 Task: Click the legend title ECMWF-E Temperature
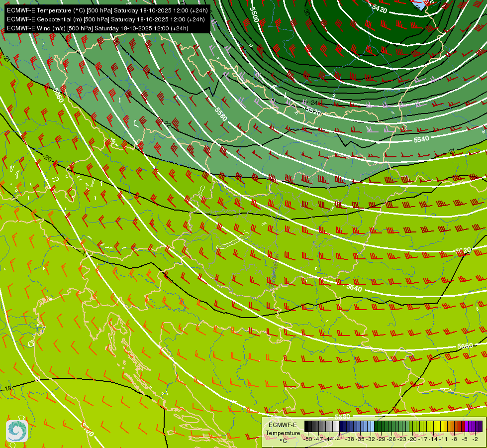pos(283,429)
